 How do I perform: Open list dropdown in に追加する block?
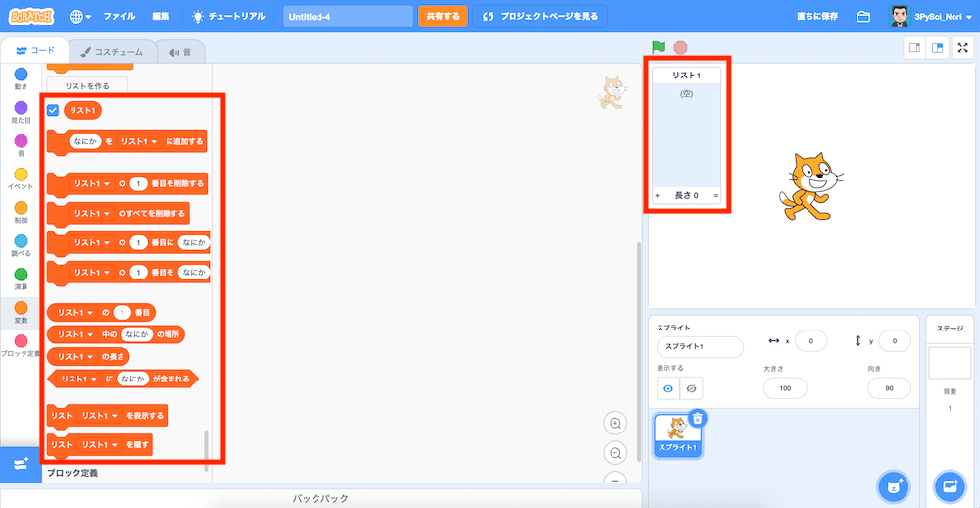pos(140,142)
